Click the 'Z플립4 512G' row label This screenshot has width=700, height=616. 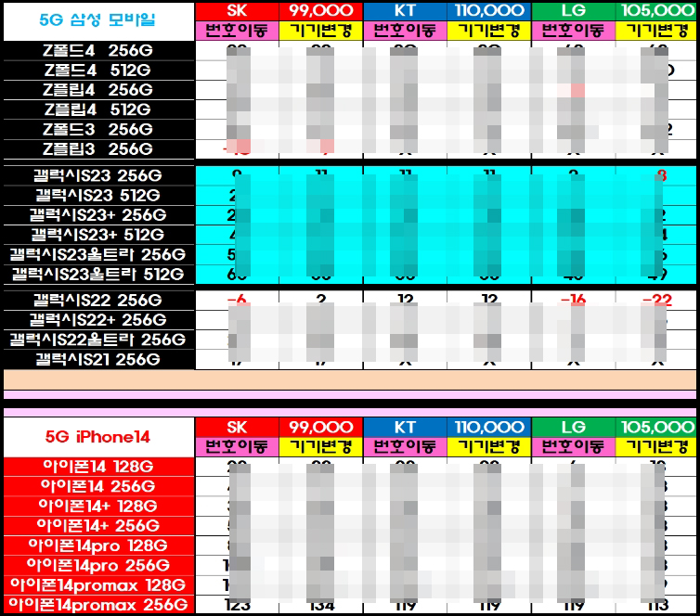tap(98, 109)
